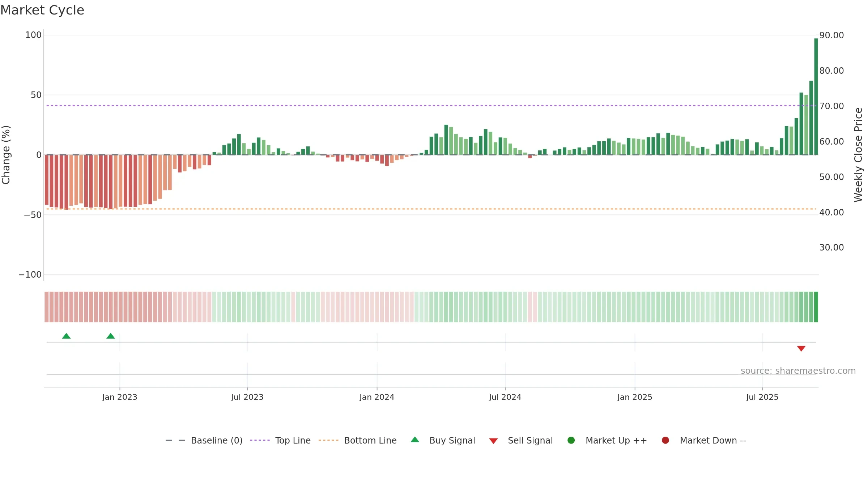Select the second buy signal marker before Jan 2023
The height and width of the screenshot is (488, 868).
[111, 336]
